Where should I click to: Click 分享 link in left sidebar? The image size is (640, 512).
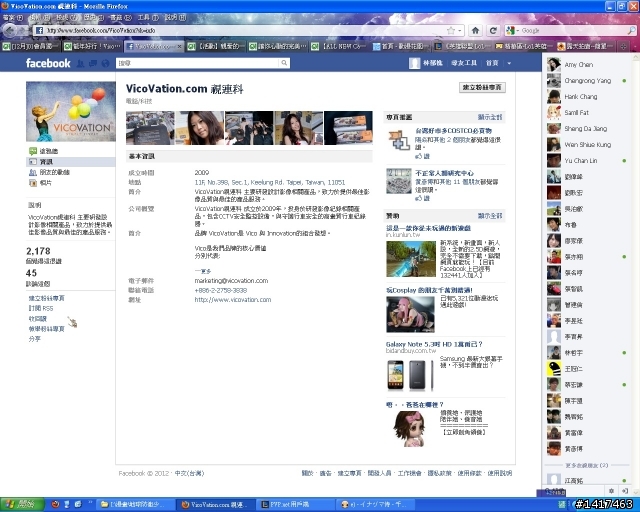[x=35, y=339]
